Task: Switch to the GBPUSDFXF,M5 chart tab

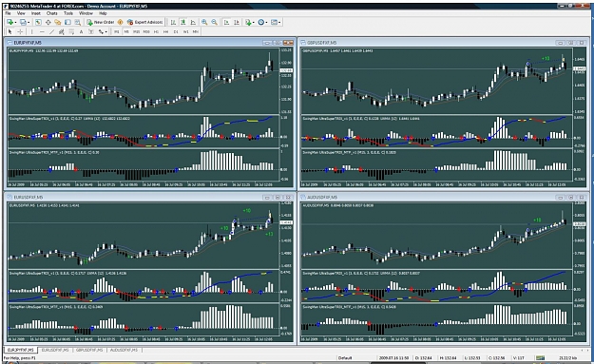Action: 89,350
